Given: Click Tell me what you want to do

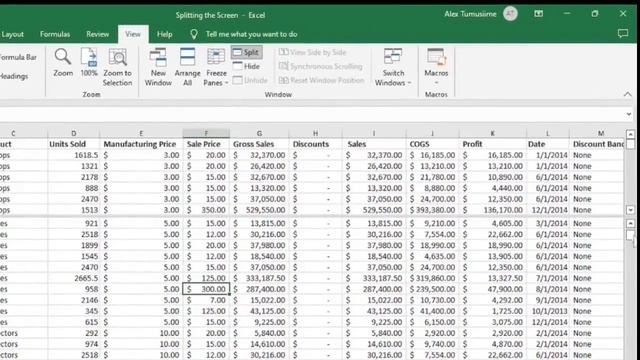Looking at the screenshot, I should 251,34.
